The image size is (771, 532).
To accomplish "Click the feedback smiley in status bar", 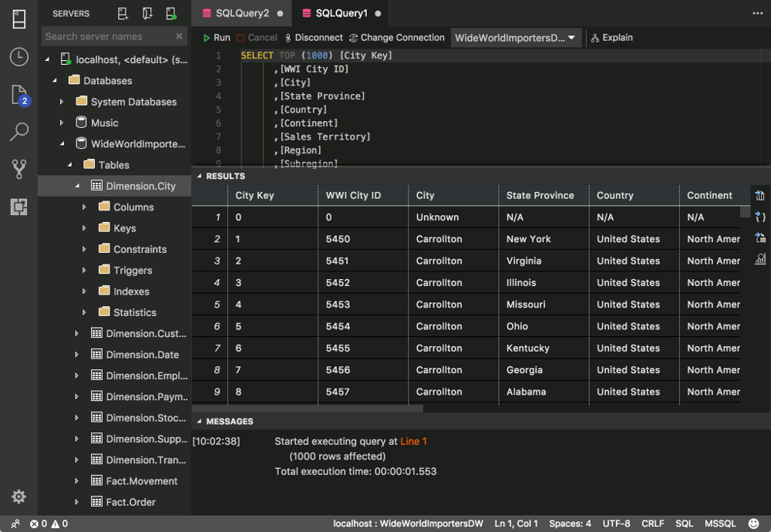I will pos(752,524).
